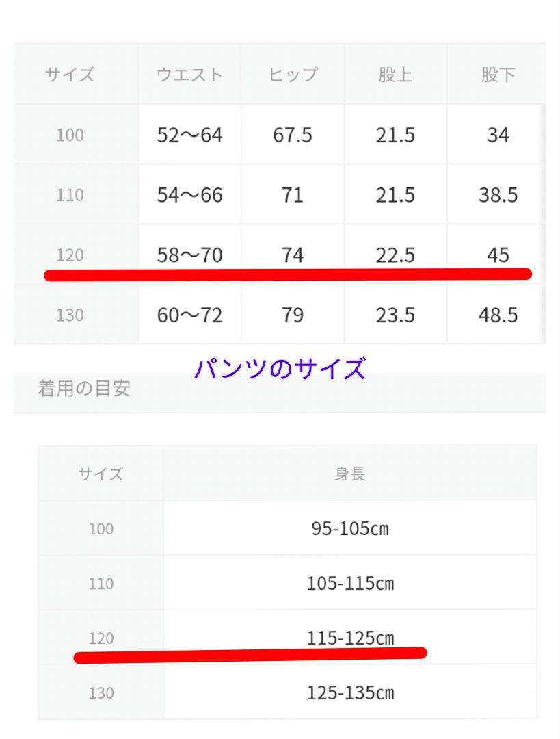Select inseam value 38.5

[x=498, y=194]
